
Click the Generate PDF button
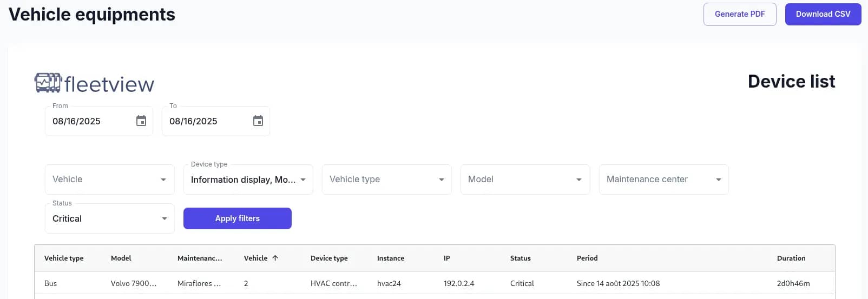point(740,14)
